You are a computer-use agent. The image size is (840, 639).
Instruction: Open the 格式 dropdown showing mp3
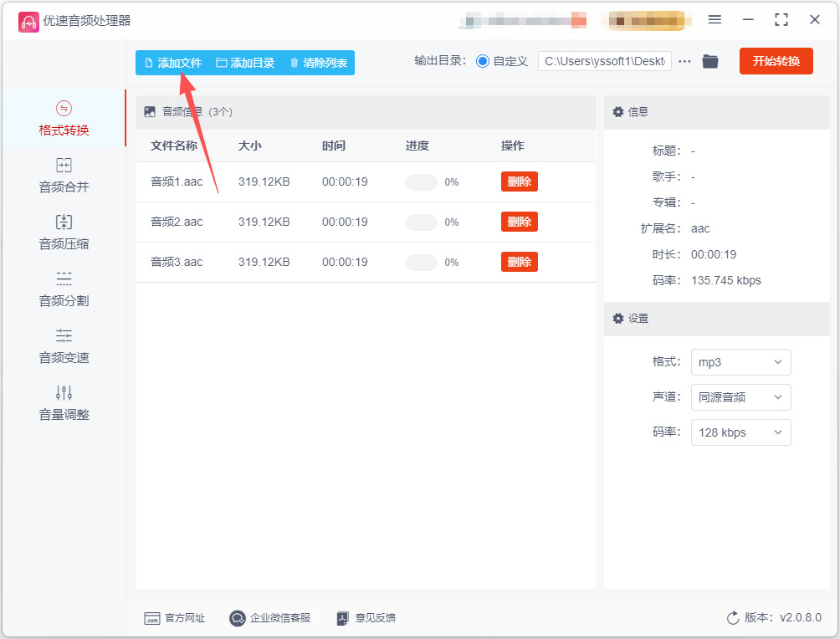pos(741,362)
